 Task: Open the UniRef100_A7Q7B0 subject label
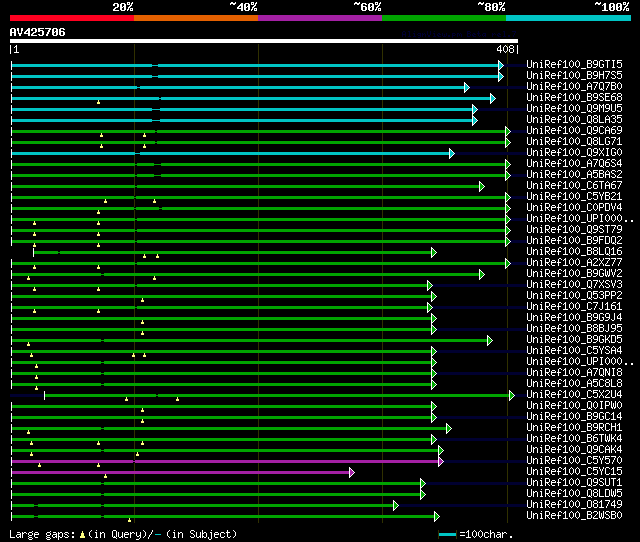coord(574,87)
